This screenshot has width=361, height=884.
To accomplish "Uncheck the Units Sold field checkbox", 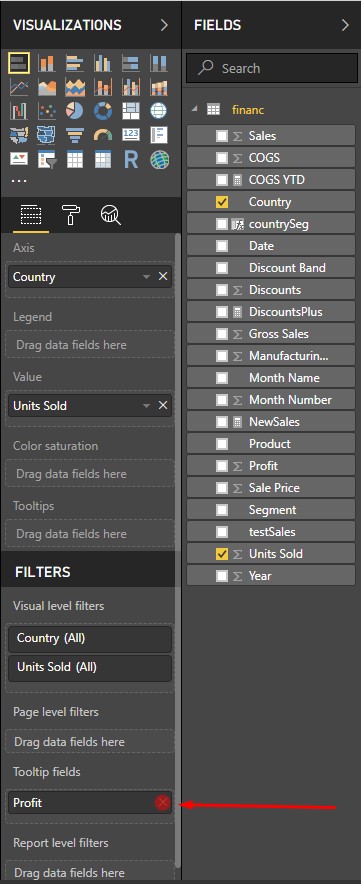I will [222, 554].
